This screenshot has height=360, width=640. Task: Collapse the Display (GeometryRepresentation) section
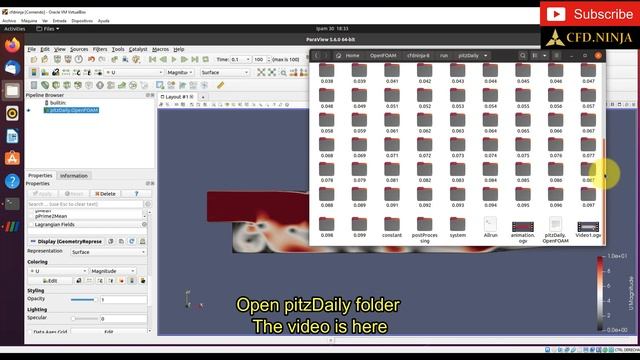(x=33, y=242)
